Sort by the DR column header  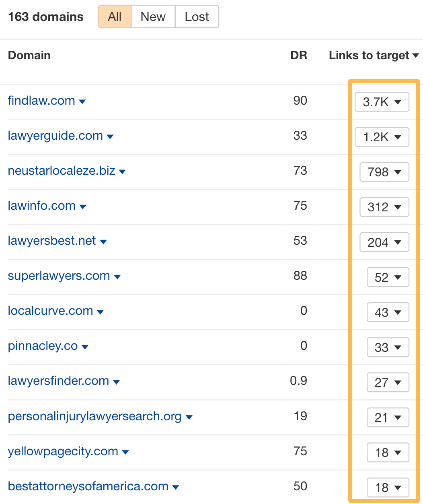tap(299, 55)
